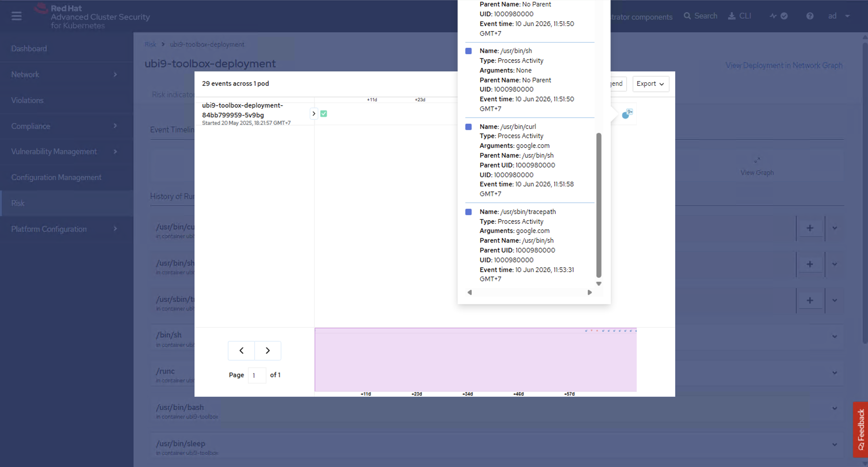Go to next page of pods

coord(267,351)
